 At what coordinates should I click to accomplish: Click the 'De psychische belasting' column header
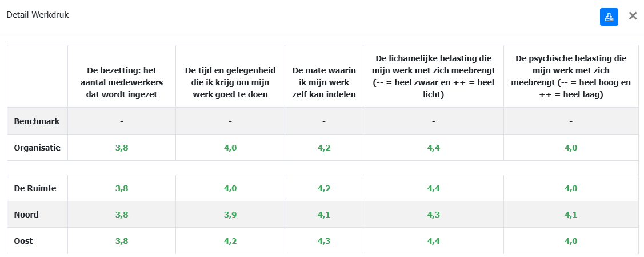571,76
